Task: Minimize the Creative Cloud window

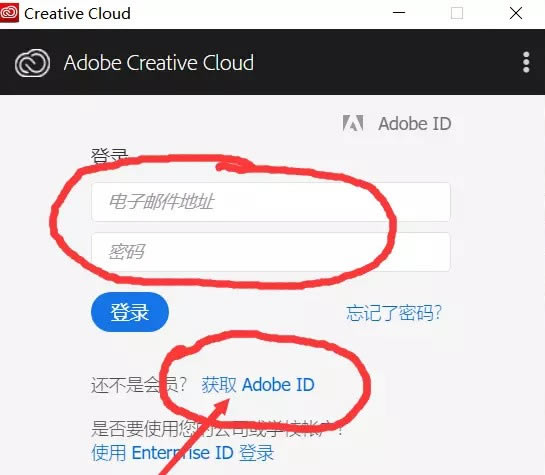Action: [399, 13]
